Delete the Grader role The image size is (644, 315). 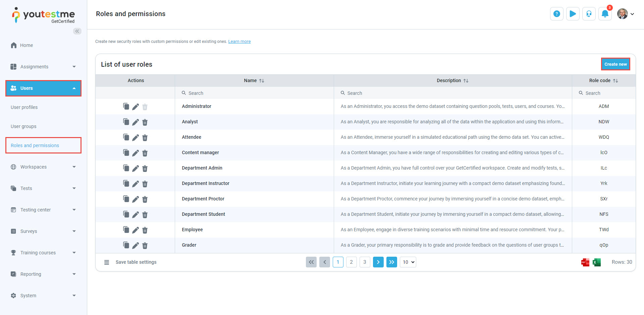pyautogui.click(x=145, y=245)
